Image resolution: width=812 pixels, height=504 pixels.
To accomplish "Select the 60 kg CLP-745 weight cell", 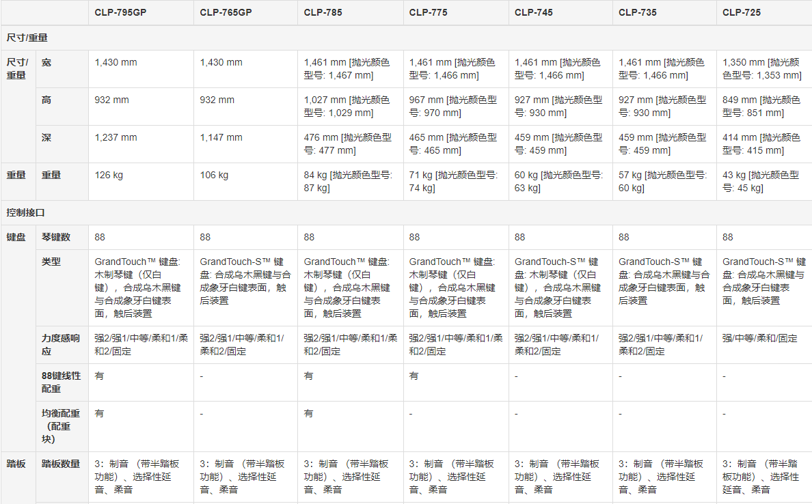I will pyautogui.click(x=561, y=182).
